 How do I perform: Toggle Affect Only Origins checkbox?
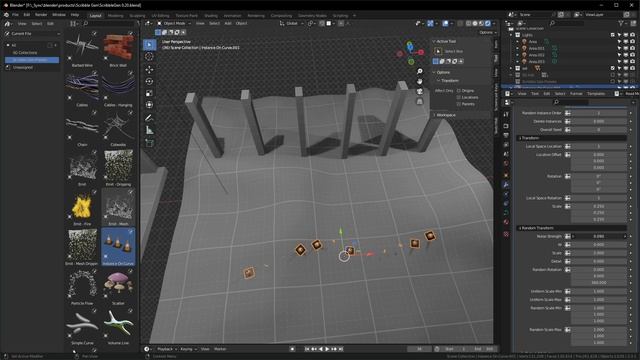(459, 91)
